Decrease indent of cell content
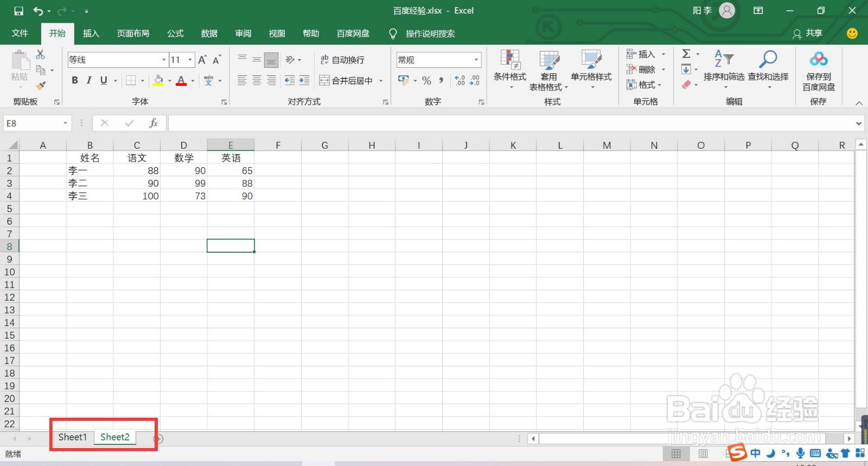This screenshot has height=466, width=868. click(290, 81)
